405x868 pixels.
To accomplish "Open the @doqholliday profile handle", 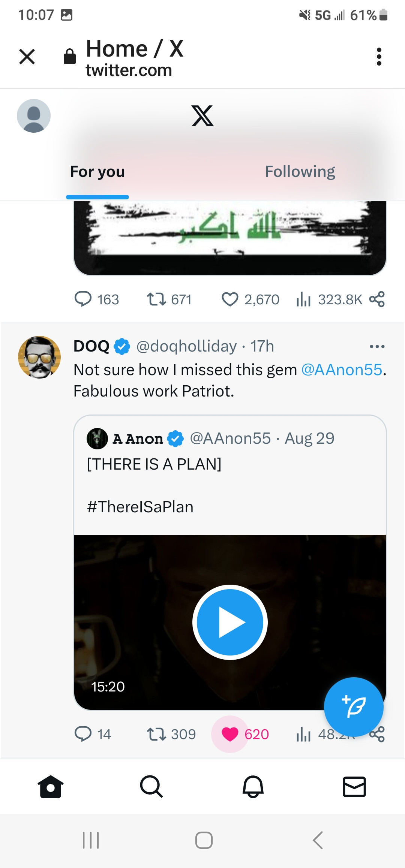I will point(186,346).
